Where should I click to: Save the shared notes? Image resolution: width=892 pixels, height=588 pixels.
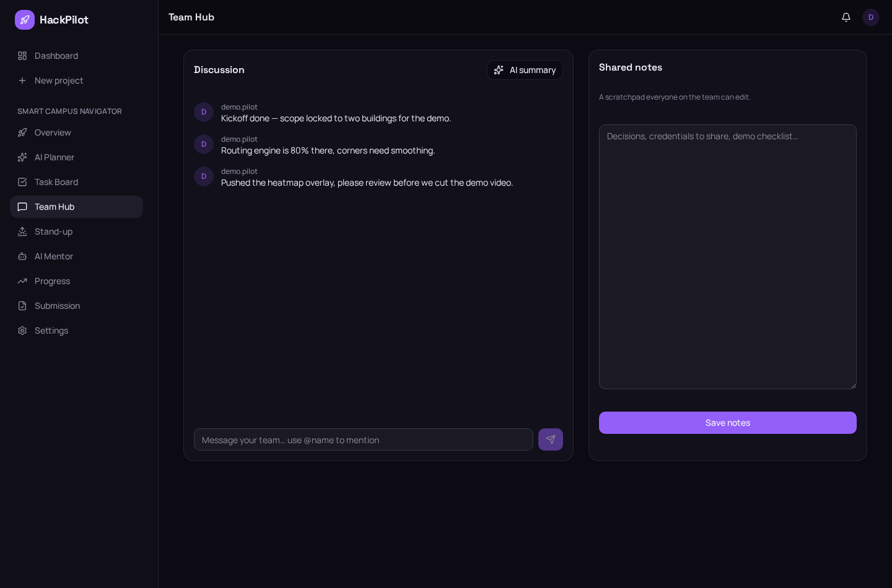coord(728,423)
